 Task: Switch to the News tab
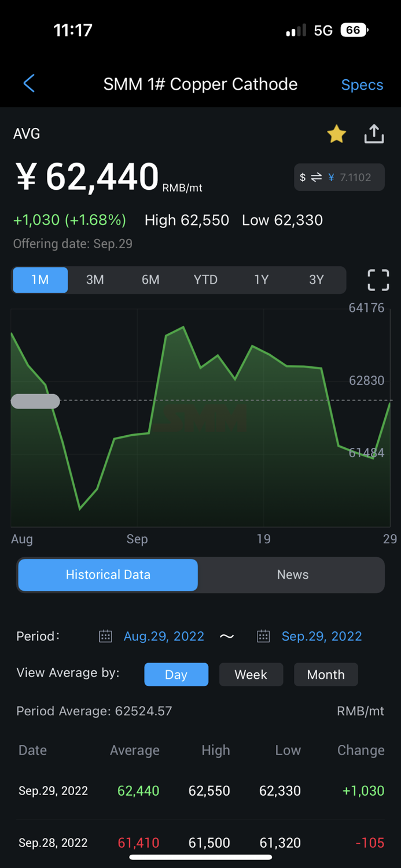[x=292, y=575]
